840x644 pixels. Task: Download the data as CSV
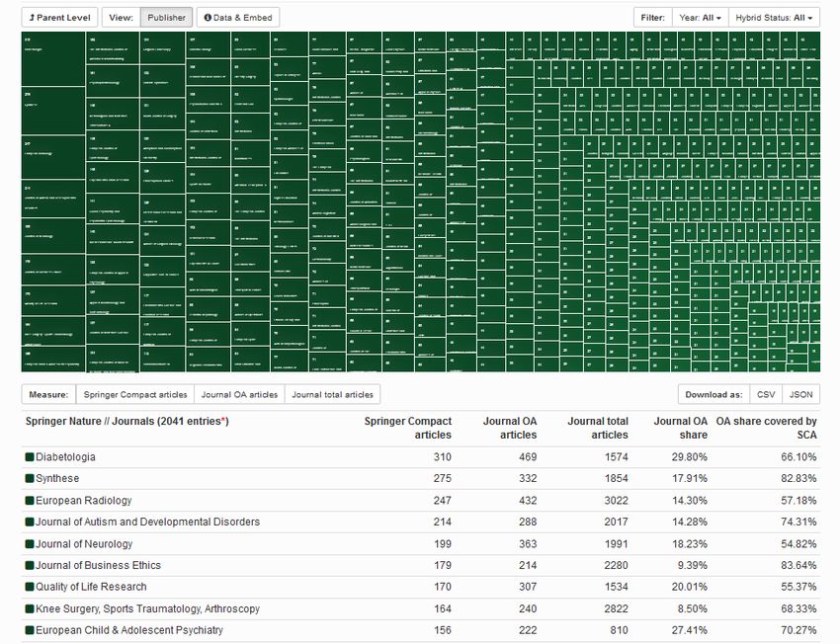[x=766, y=394]
